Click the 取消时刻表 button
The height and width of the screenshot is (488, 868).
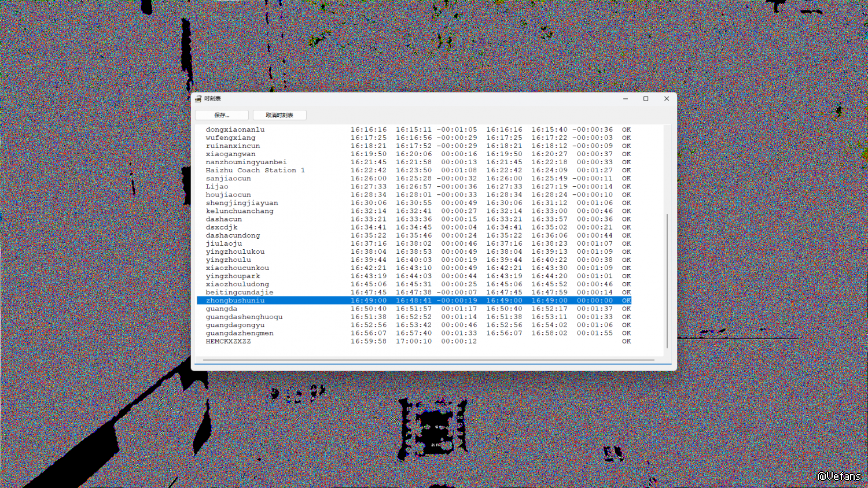[x=279, y=115]
